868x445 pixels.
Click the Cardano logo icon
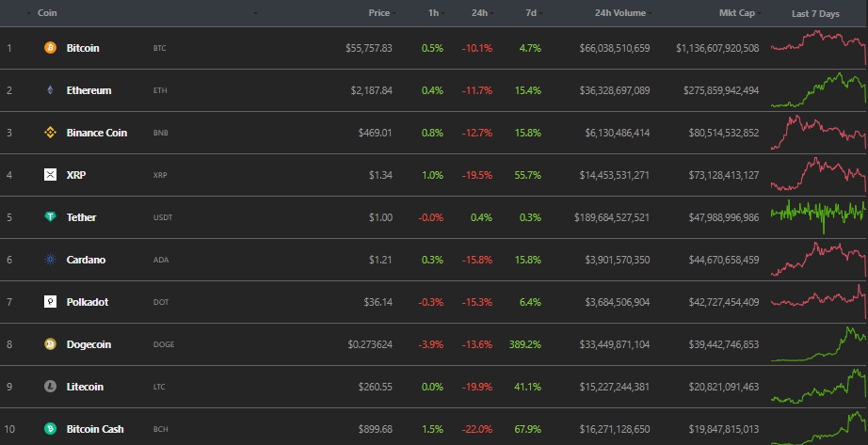click(x=50, y=260)
